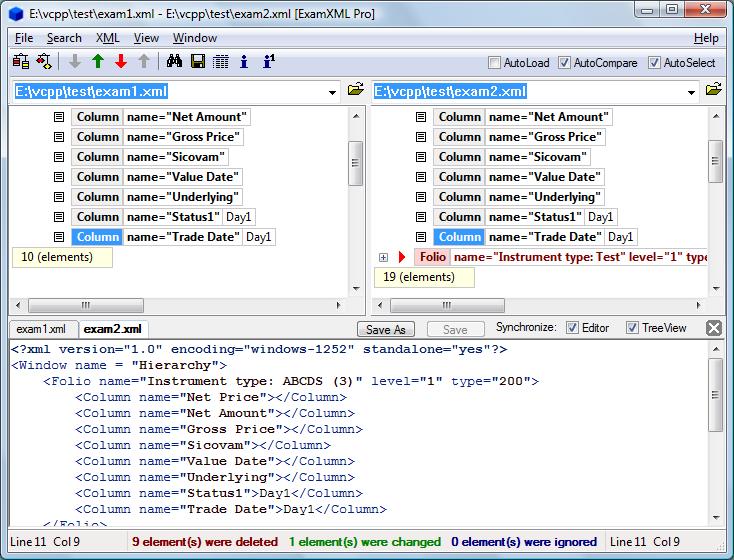
Task: Select the 'Trade Date' Column in left tree
Action: coord(97,237)
